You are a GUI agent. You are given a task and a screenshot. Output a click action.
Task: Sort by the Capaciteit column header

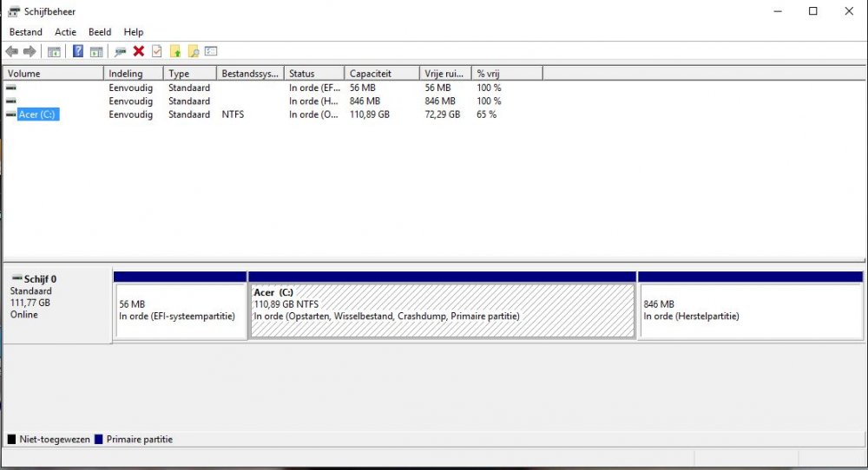(382, 74)
